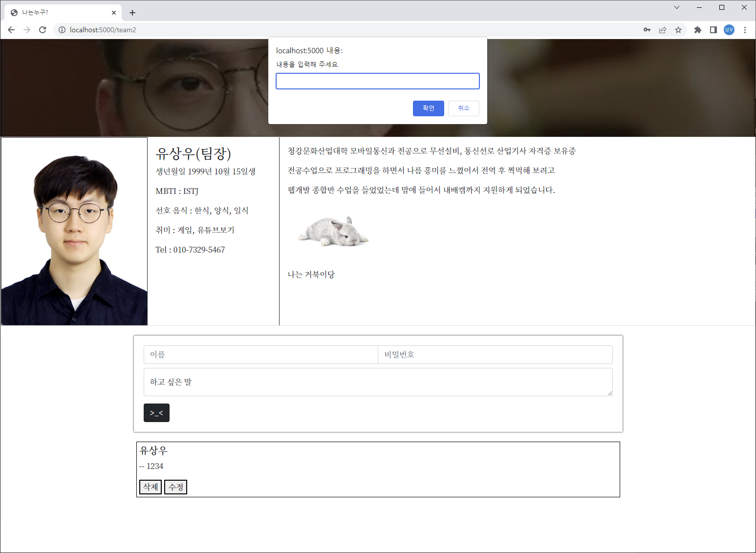756x553 pixels.
Task: Toggle the browser side panel icon
Action: click(713, 30)
